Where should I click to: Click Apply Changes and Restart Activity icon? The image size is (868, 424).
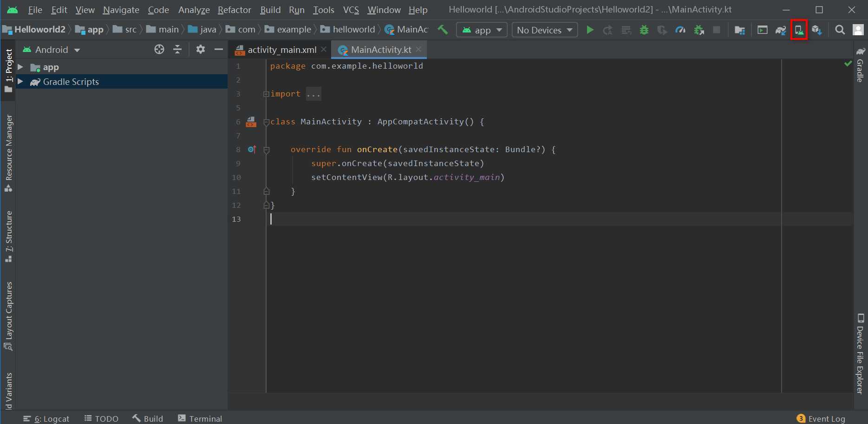click(607, 30)
